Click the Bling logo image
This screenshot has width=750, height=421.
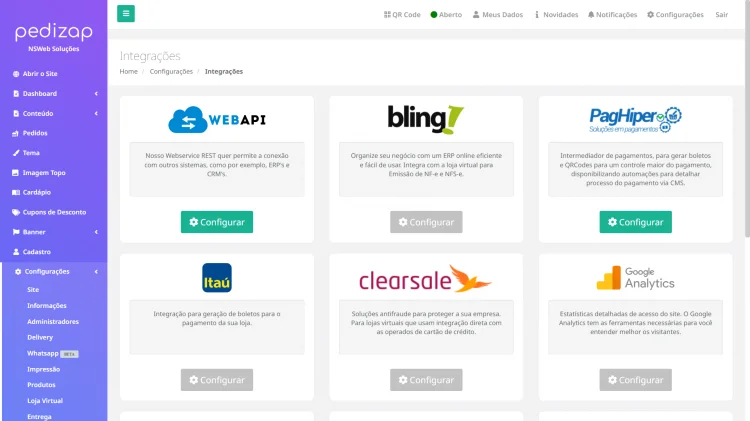426,119
